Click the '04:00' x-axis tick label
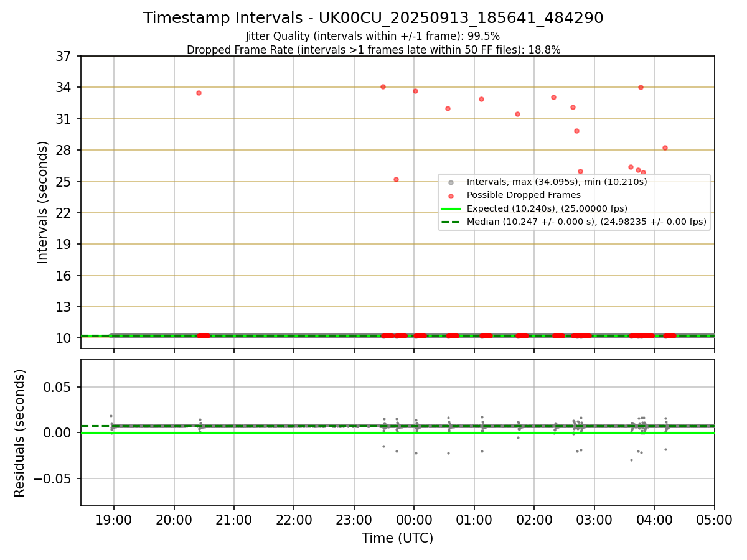Image resolution: width=747 pixels, height=560 pixels. (654, 520)
